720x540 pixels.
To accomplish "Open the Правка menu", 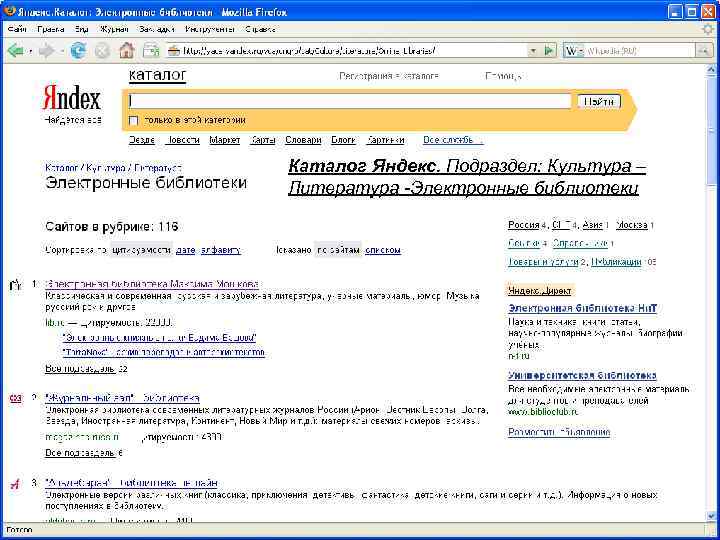I will (x=51, y=29).
